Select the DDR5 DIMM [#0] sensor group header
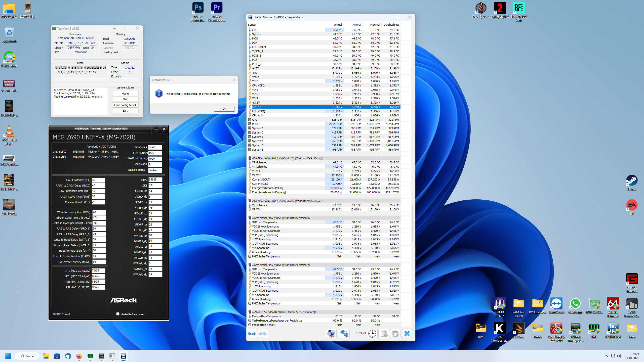 [324, 218]
